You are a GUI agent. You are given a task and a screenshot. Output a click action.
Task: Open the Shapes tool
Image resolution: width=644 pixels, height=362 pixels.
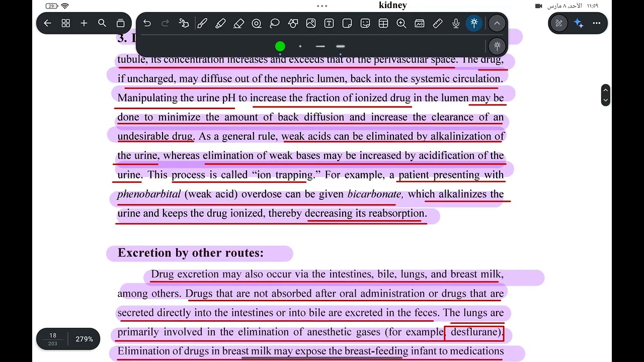(x=293, y=23)
